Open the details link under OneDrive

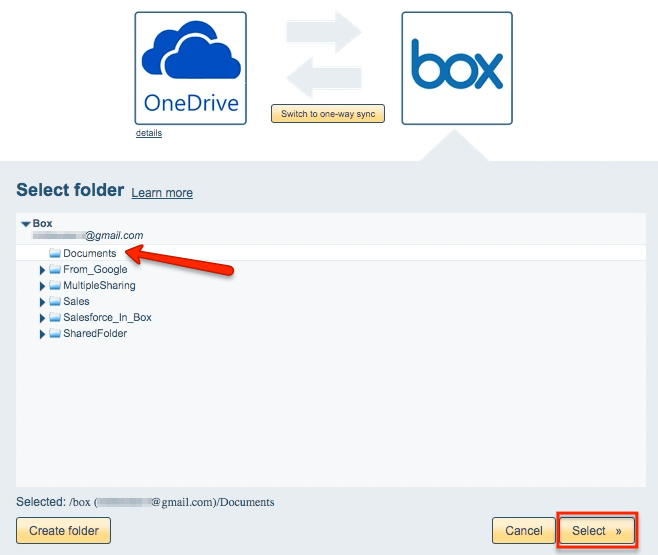149,133
